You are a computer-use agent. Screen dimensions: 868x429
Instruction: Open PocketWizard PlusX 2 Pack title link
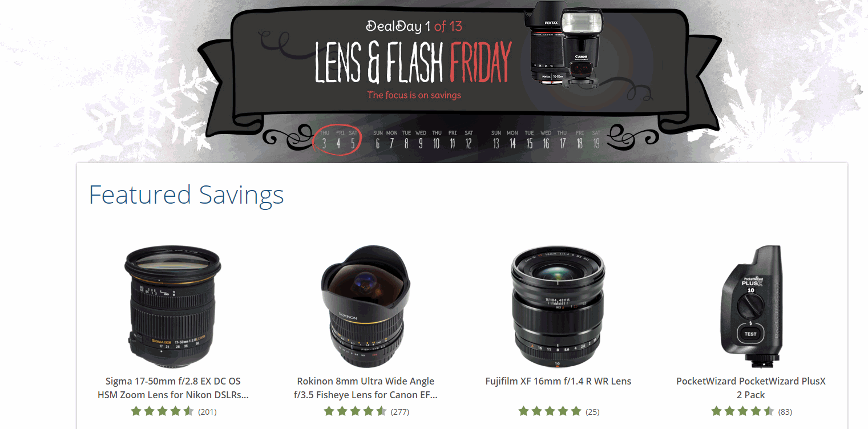pos(751,388)
